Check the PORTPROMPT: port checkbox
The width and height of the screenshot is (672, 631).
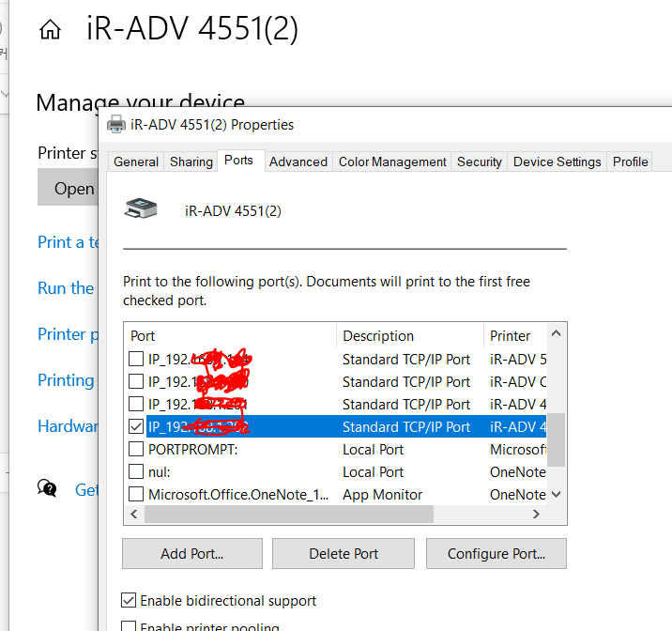(136, 449)
